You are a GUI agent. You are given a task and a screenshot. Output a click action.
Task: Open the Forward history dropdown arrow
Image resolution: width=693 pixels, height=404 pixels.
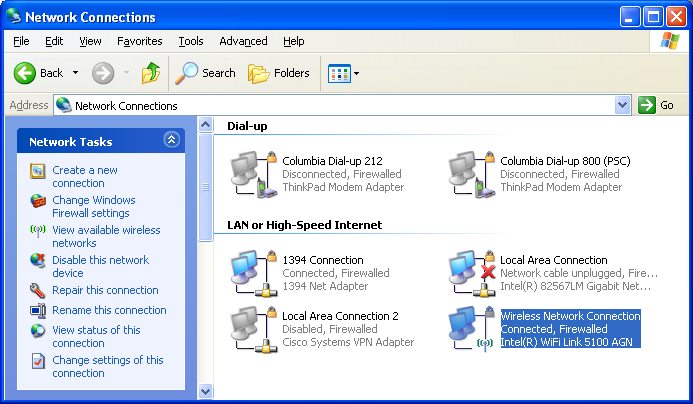[126, 73]
